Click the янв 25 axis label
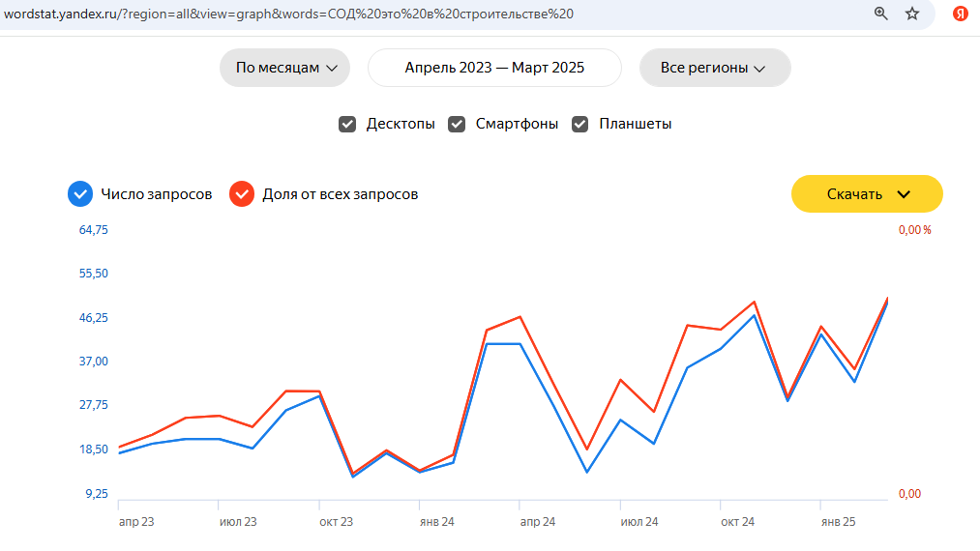This screenshot has height=551, width=980. [x=838, y=522]
